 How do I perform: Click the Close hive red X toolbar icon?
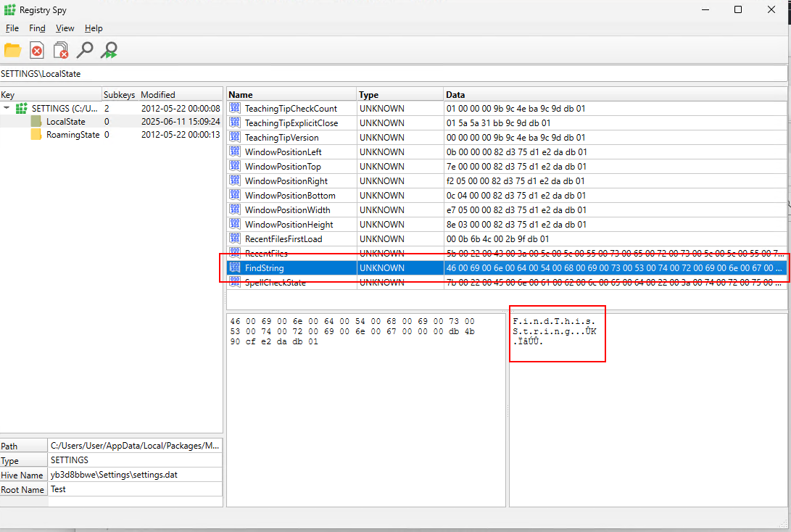pyautogui.click(x=37, y=50)
